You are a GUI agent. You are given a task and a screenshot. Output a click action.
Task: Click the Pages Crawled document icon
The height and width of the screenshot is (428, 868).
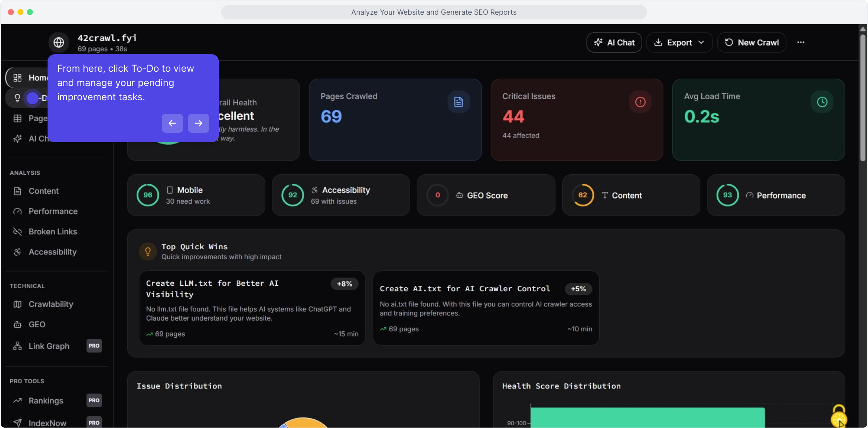459,102
